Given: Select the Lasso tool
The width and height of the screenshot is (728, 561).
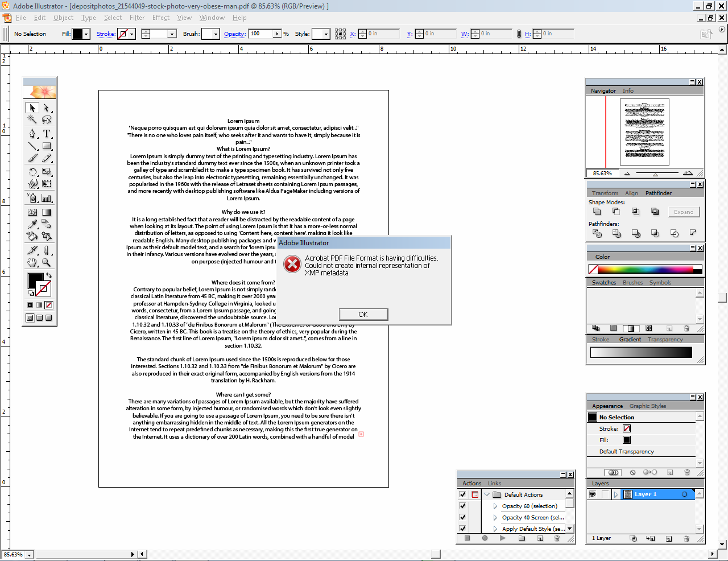Looking at the screenshot, I should pyautogui.click(x=47, y=119).
